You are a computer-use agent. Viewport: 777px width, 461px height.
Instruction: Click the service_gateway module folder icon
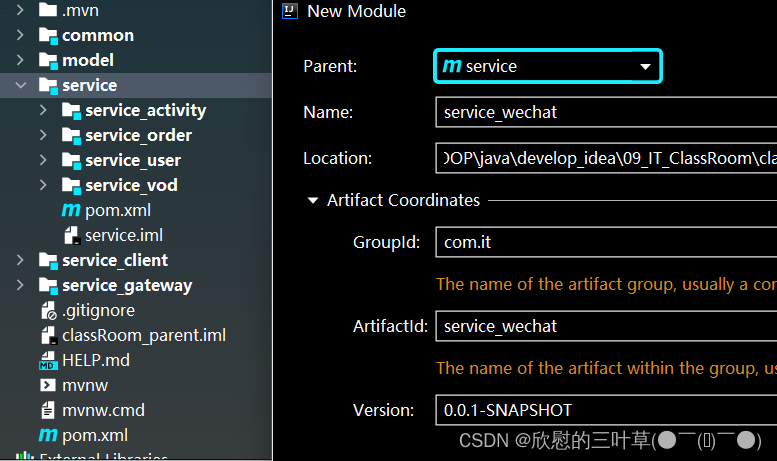pyautogui.click(x=48, y=286)
